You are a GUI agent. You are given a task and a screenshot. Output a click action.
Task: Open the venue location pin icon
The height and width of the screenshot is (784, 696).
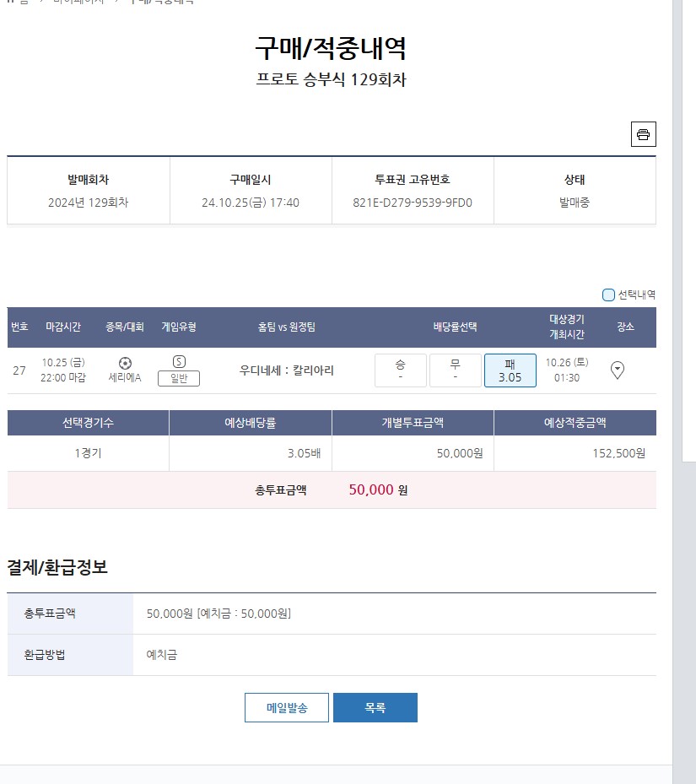pyautogui.click(x=618, y=370)
